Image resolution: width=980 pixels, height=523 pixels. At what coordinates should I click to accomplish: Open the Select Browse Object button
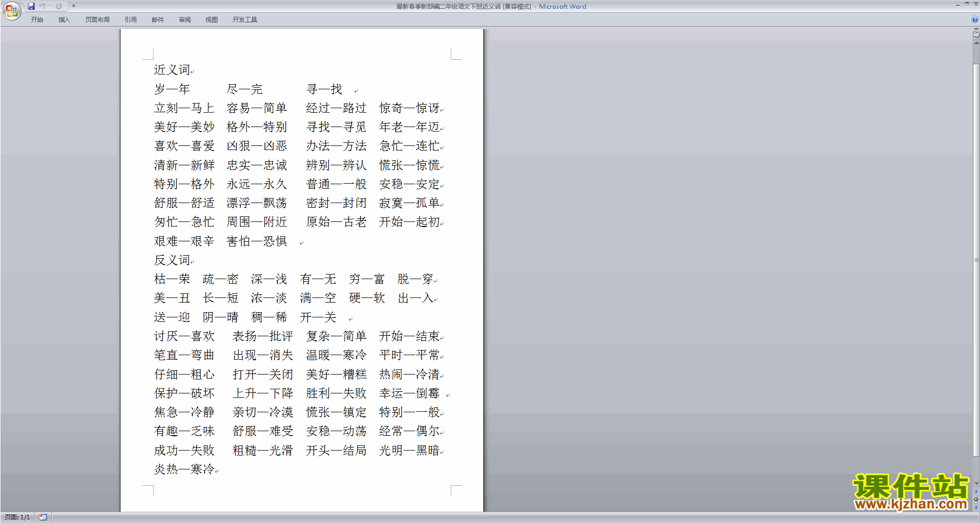point(976,500)
